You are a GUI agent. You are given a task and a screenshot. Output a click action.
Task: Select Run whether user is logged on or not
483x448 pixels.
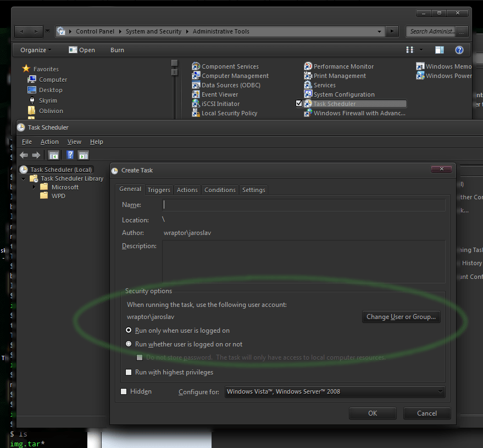point(129,344)
